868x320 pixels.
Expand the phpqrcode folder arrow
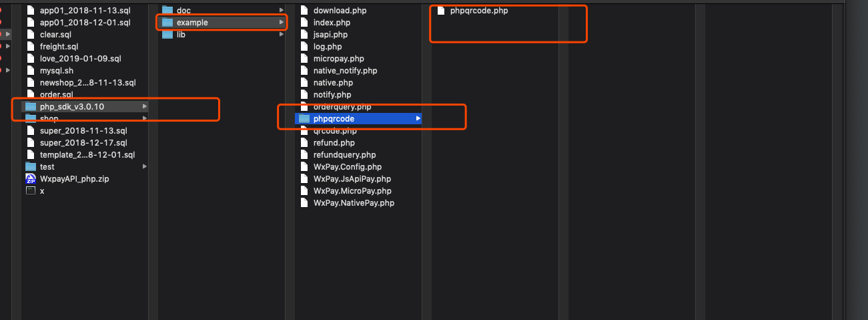click(418, 118)
